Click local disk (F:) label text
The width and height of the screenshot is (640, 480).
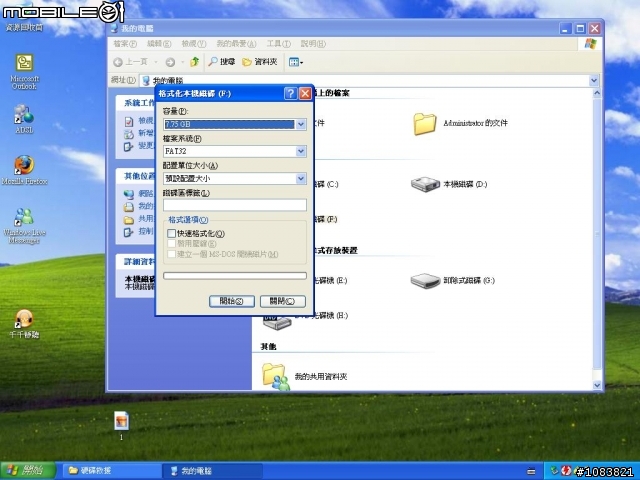click(325, 220)
